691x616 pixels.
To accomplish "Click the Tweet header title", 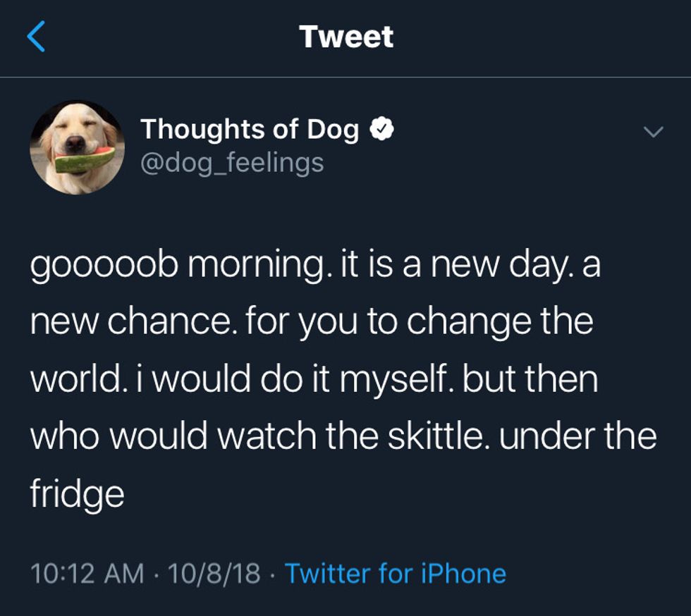I will [x=345, y=37].
